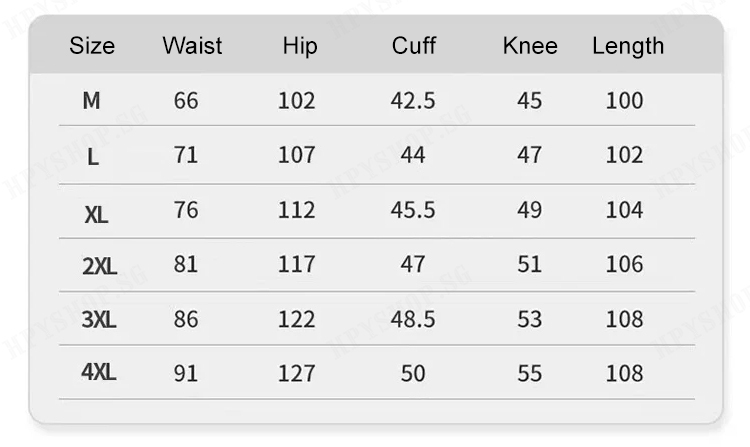The height and width of the screenshot is (447, 750).
Task: Click the cuff value 45.5 for size XL
Action: 413,210
